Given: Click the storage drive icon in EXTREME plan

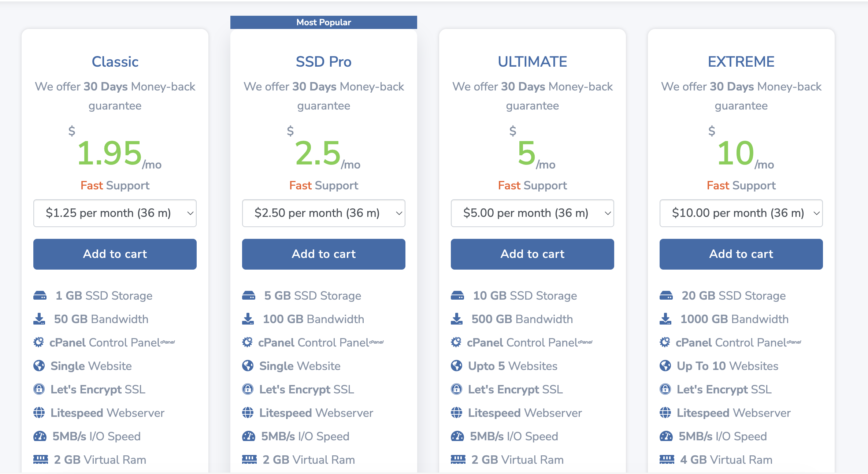Looking at the screenshot, I should tap(666, 295).
